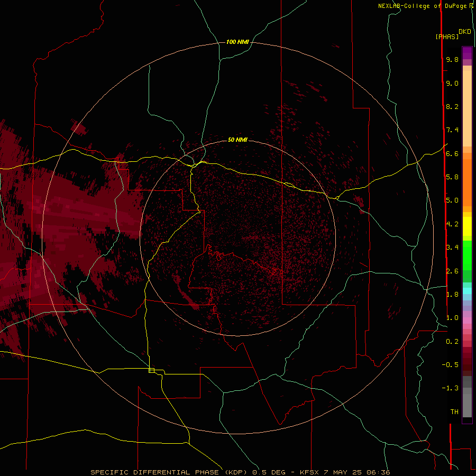Click the legend value "1.8"
This screenshot has height=476, width=476.
(x=452, y=295)
